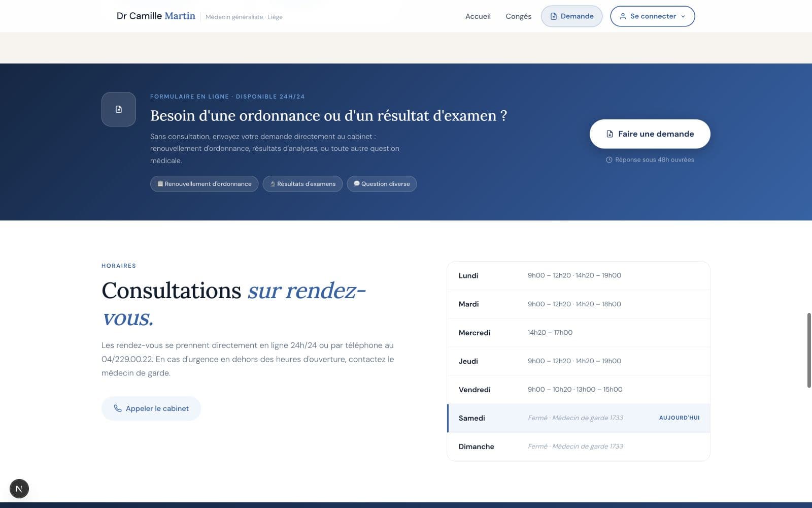The image size is (812, 508).
Task: Click the clock icon beside Réponse sous 48h
Action: point(609,160)
